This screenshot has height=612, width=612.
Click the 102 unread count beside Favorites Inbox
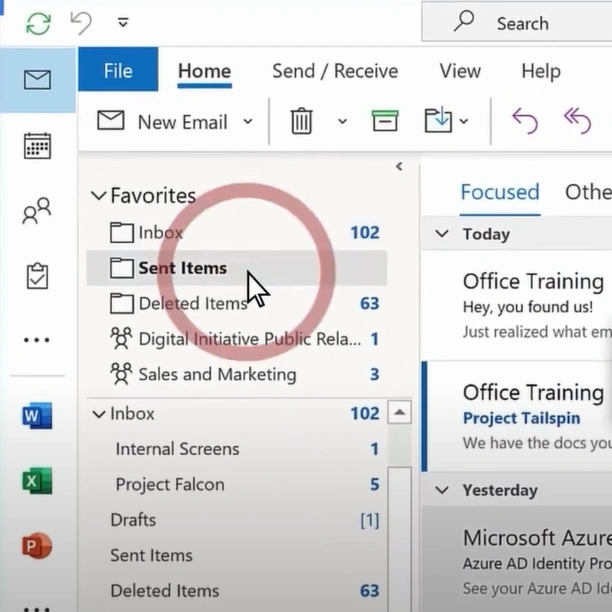tap(365, 233)
